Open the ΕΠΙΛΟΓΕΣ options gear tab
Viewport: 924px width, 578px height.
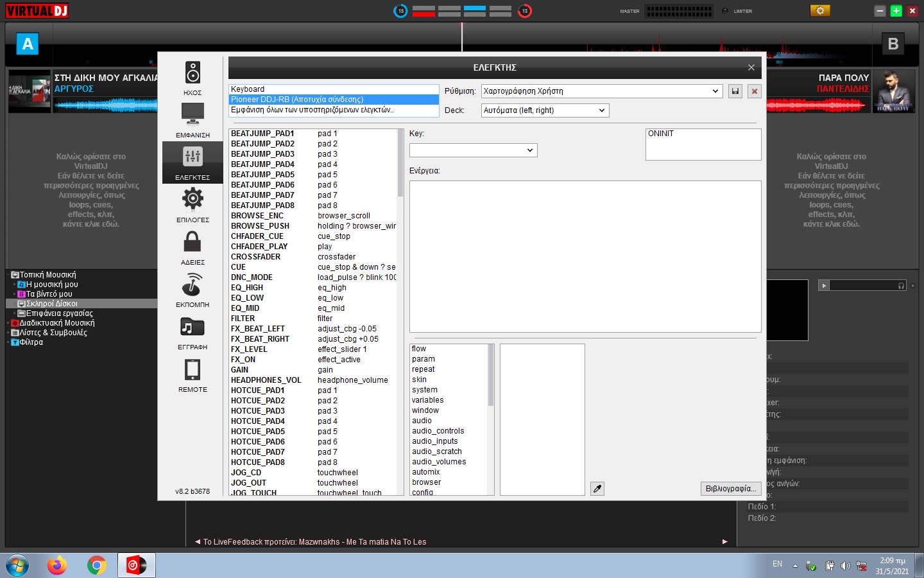(193, 205)
